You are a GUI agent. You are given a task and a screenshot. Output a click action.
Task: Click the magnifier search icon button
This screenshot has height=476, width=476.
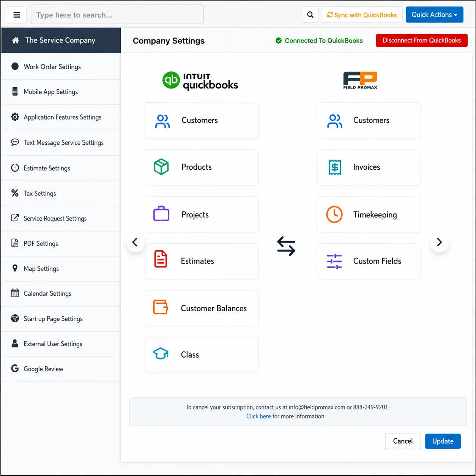(310, 15)
